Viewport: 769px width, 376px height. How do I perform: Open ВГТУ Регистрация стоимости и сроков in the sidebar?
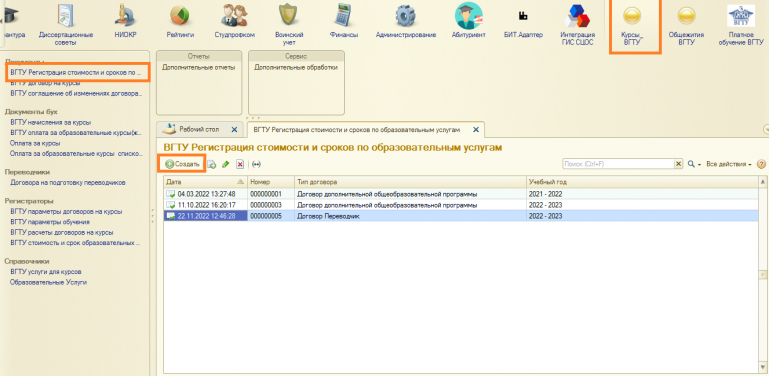click(x=76, y=73)
